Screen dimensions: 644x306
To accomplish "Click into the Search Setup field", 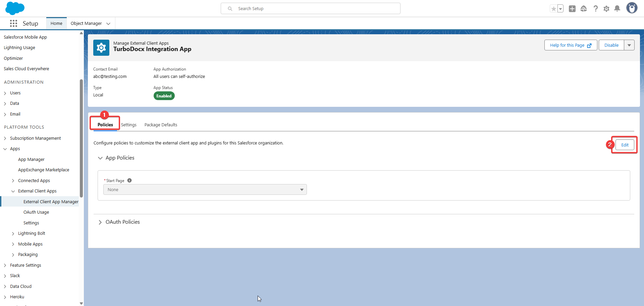I will click(x=311, y=8).
